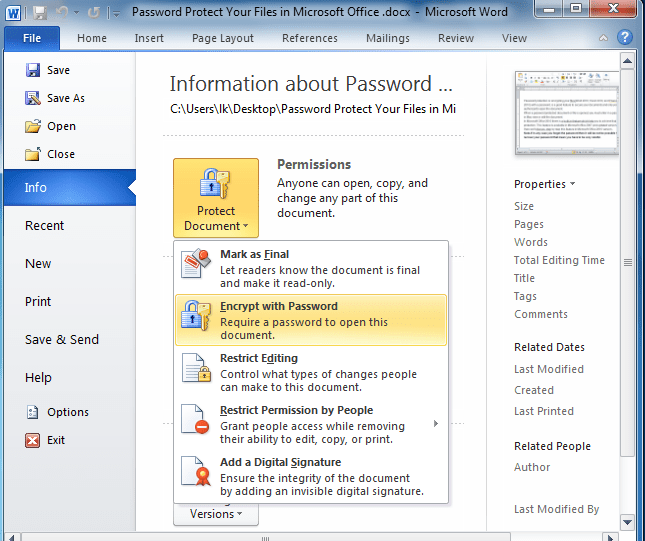Choose Encrypt with Password option

pos(311,320)
